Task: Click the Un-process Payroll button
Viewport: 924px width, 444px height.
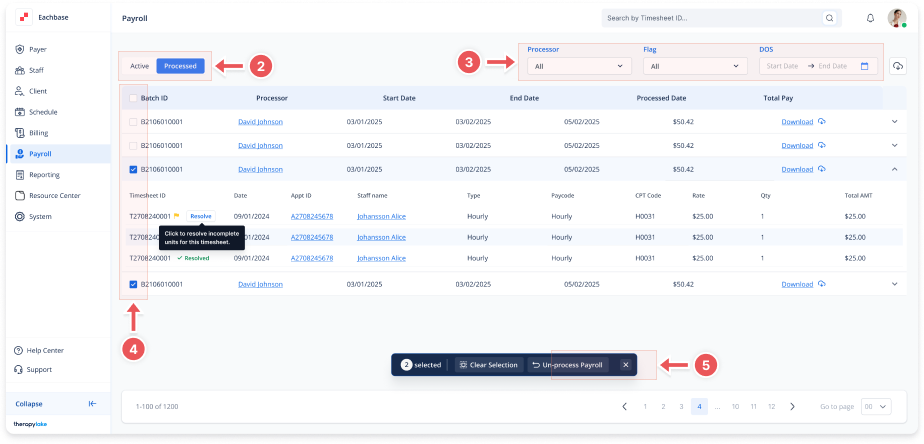Action: click(x=567, y=365)
